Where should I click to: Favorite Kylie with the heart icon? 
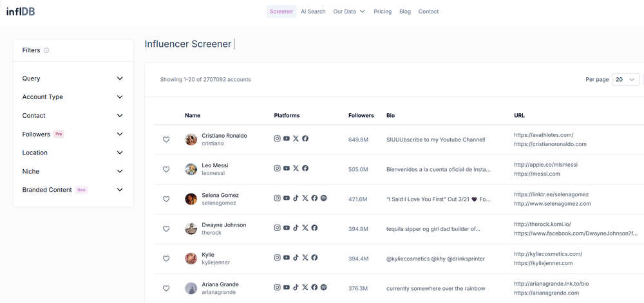click(x=166, y=259)
